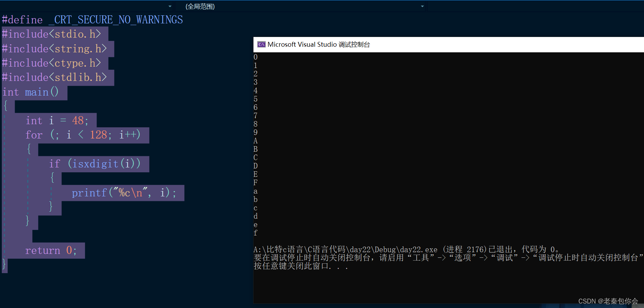
Task: Click the lowercase f output line
Action: pos(256,233)
